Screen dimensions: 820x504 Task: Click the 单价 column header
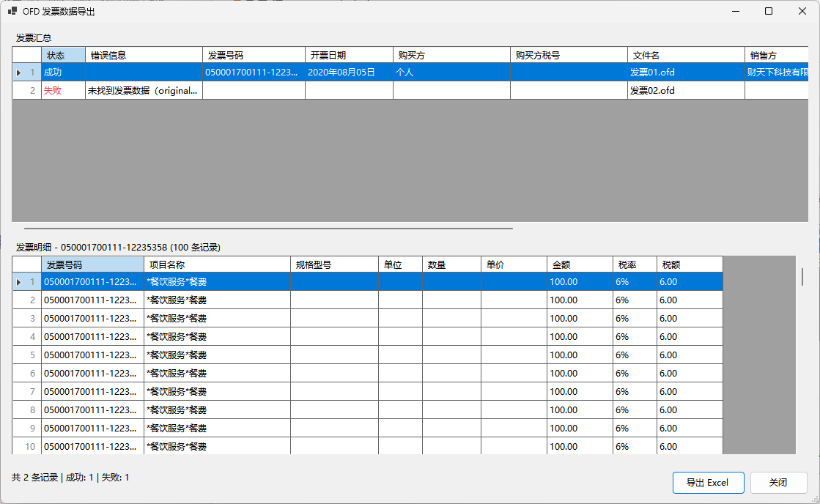[514, 264]
